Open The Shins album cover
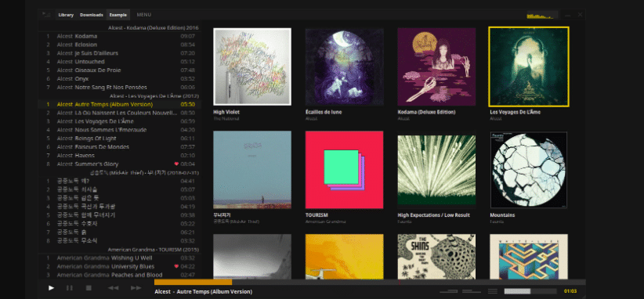644x299 pixels. 436,257
